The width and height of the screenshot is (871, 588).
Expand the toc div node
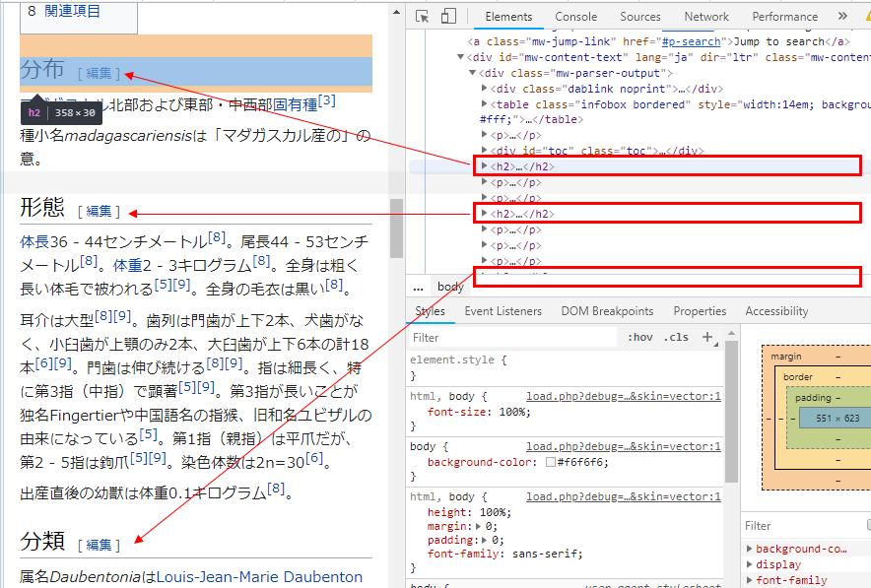(x=485, y=150)
